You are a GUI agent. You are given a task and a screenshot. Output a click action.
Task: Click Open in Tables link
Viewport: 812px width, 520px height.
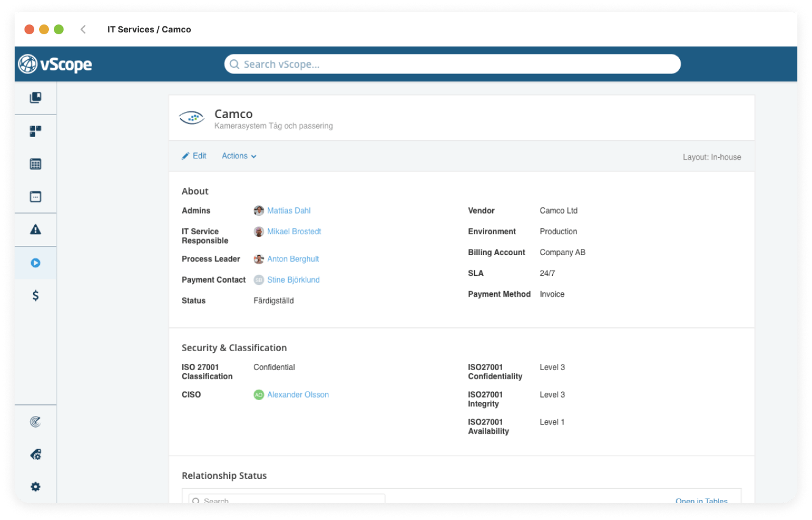(x=701, y=500)
